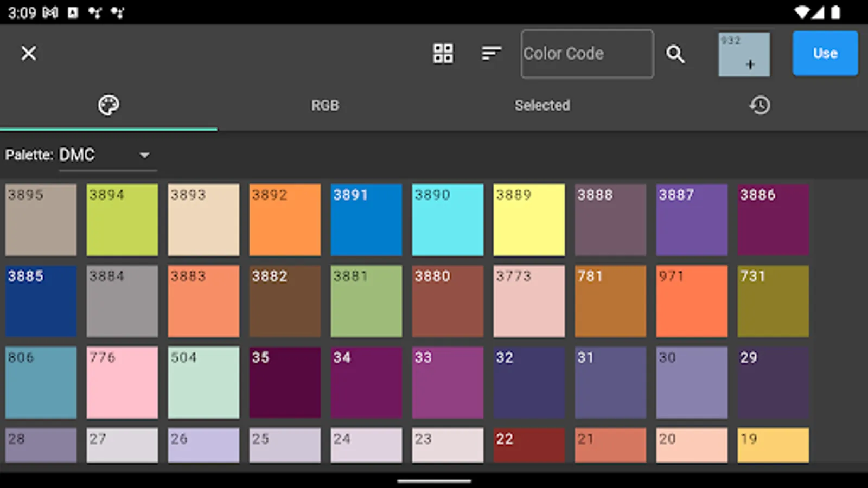Choose orange swatch 3892

[x=285, y=220]
